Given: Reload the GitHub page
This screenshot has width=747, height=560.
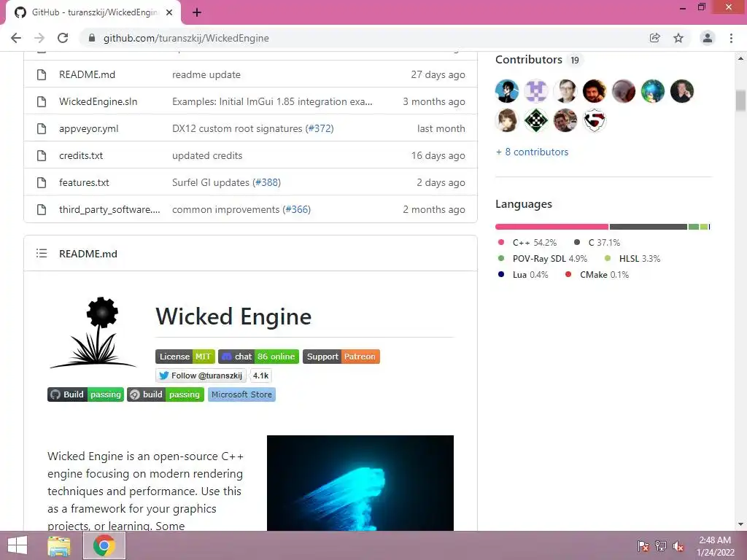Looking at the screenshot, I should [x=63, y=38].
